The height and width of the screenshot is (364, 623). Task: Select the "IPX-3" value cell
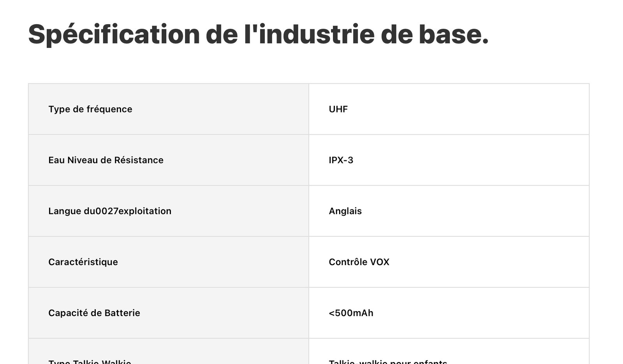pos(341,160)
